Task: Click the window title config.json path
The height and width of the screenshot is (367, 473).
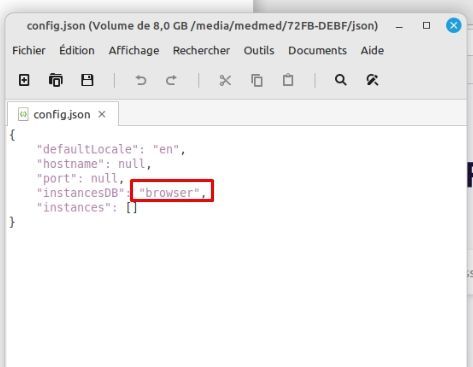Action: click(x=202, y=26)
